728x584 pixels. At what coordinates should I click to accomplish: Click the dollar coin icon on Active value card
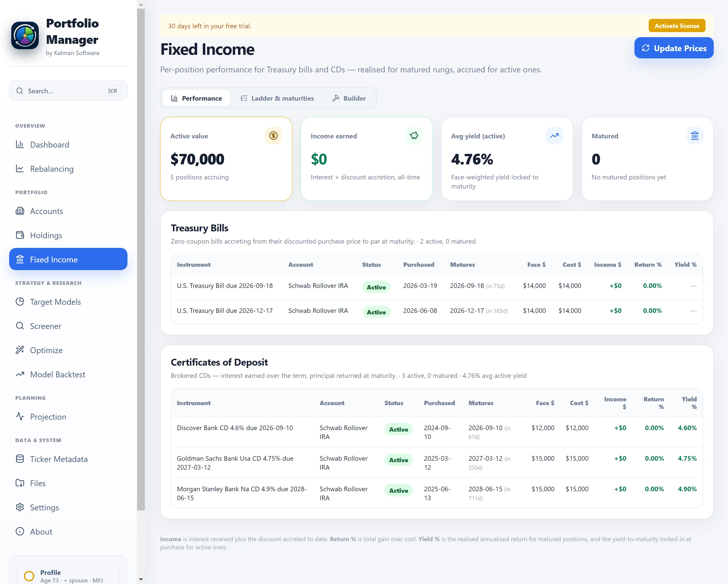(273, 136)
